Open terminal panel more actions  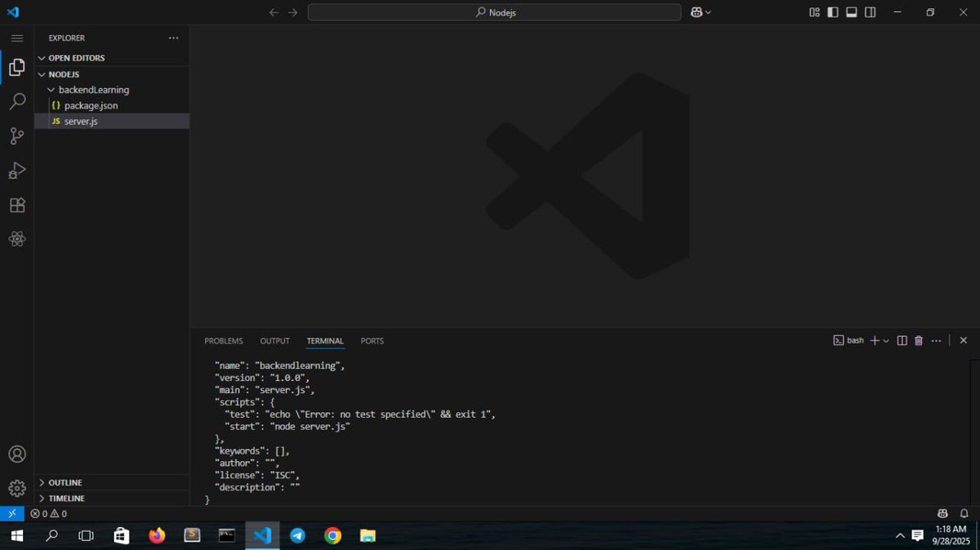pyautogui.click(x=936, y=340)
